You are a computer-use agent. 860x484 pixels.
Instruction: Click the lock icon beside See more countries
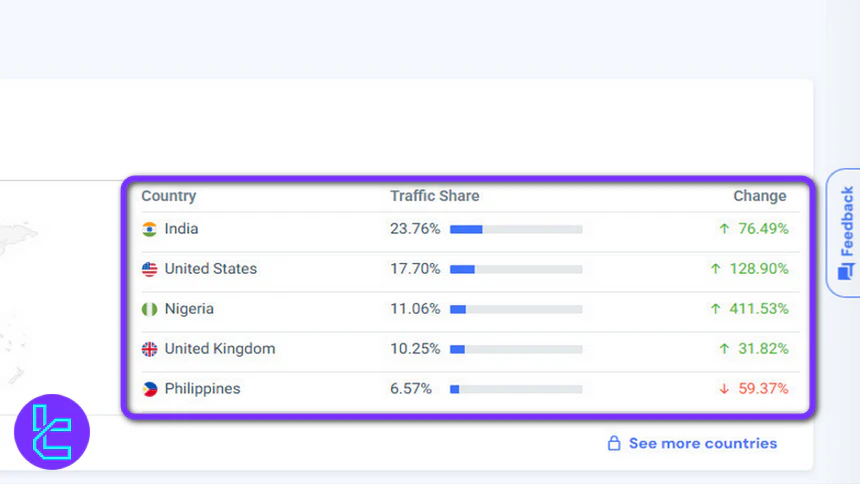click(x=615, y=443)
